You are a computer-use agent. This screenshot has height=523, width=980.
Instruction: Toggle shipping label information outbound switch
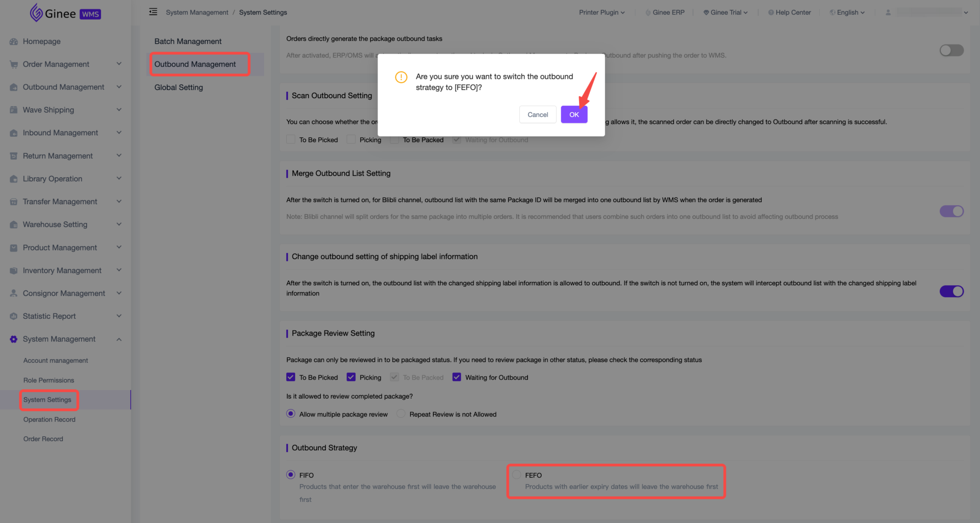[x=951, y=291]
